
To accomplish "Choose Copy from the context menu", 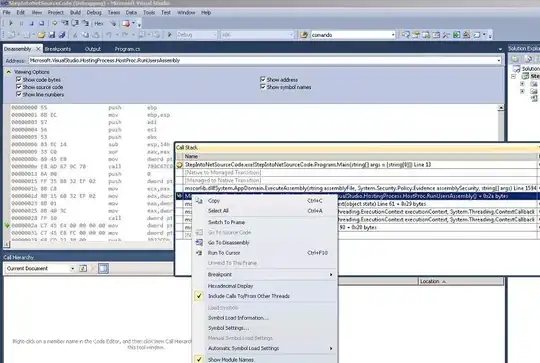I will (x=264, y=200).
